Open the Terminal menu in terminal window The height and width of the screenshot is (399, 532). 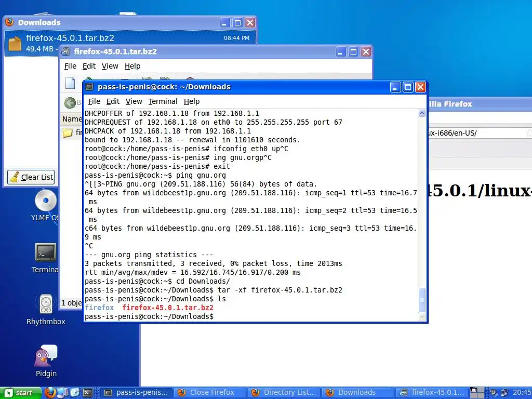pyautogui.click(x=163, y=101)
